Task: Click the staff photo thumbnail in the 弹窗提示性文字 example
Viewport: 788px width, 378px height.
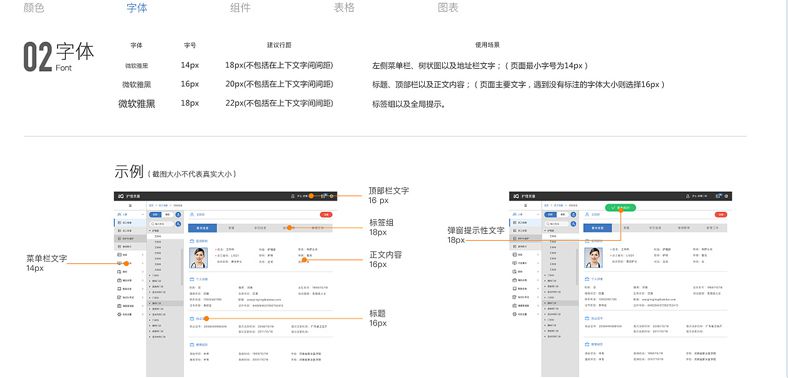Action: (x=594, y=258)
